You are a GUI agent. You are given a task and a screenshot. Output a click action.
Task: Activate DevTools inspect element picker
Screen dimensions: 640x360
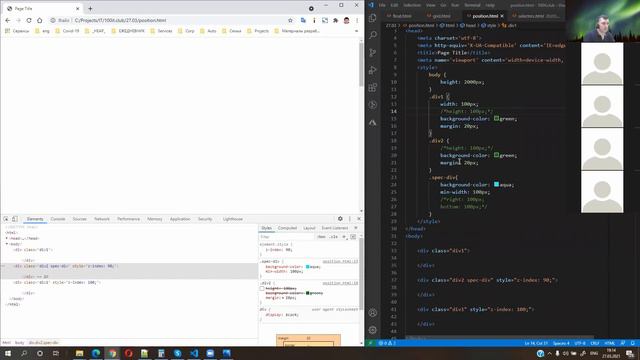(x=6, y=219)
